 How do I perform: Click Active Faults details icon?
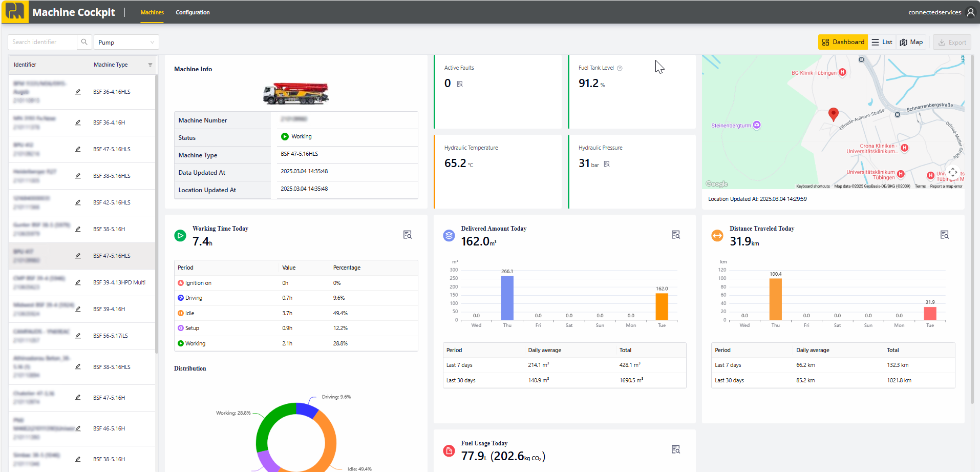pos(460,84)
